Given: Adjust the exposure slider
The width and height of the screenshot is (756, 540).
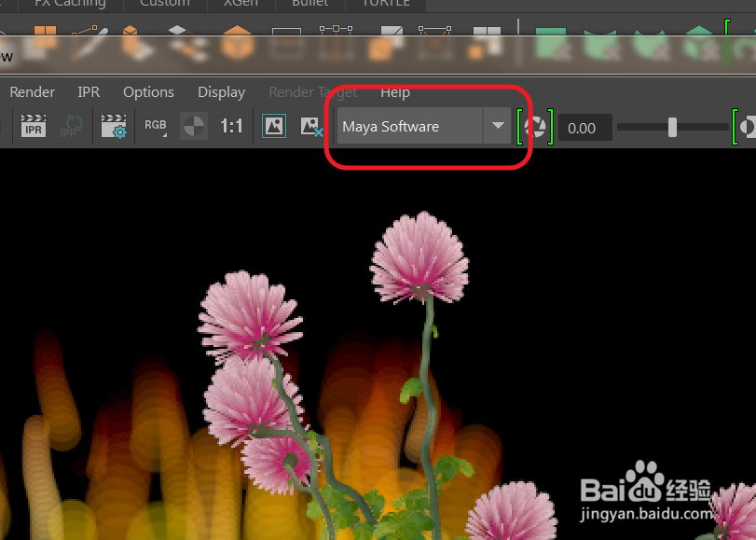Looking at the screenshot, I should 672,127.
